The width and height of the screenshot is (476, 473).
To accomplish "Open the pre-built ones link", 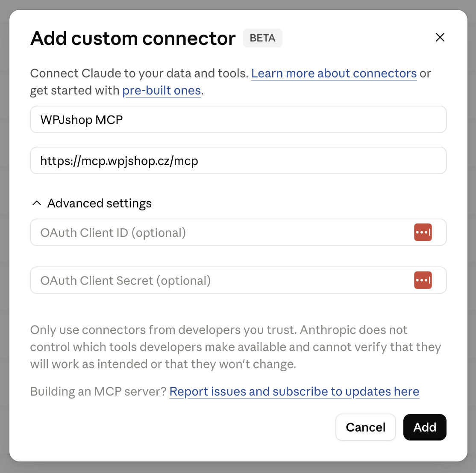I will pos(162,91).
